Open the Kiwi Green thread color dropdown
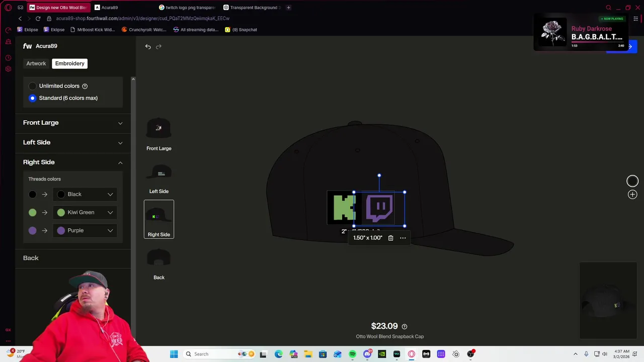644x362 pixels. [x=86, y=212]
